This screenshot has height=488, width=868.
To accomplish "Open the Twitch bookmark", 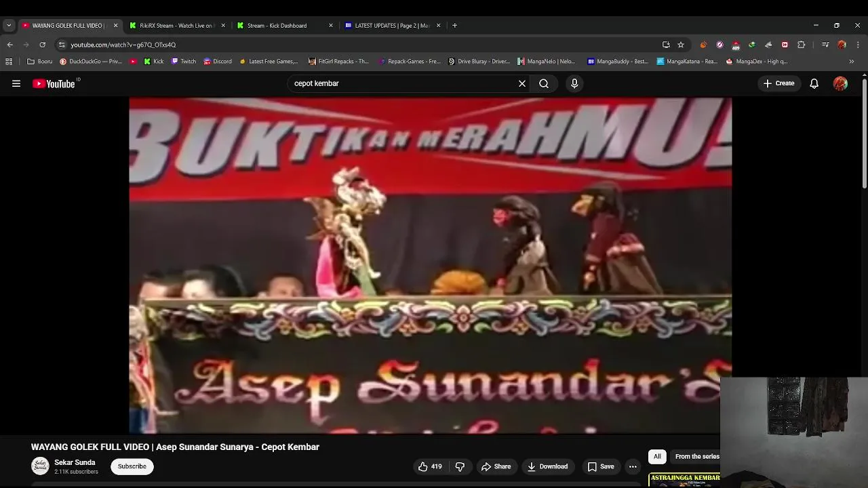I will pyautogui.click(x=184, y=62).
